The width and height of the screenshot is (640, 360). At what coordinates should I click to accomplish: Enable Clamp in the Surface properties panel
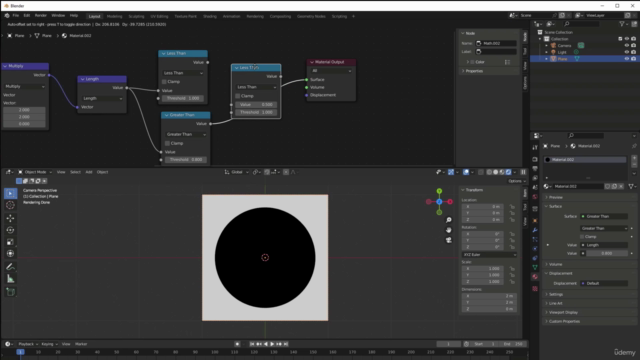point(582,237)
